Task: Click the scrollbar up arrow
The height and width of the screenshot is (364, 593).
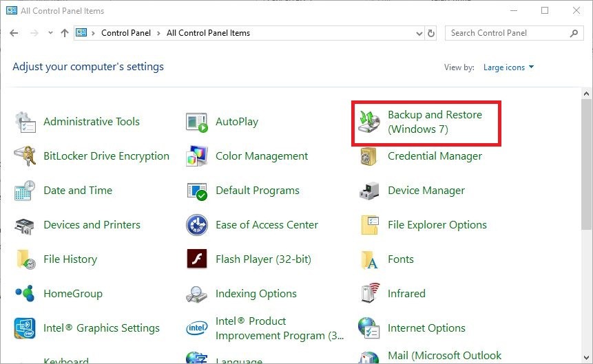Action: (587, 94)
